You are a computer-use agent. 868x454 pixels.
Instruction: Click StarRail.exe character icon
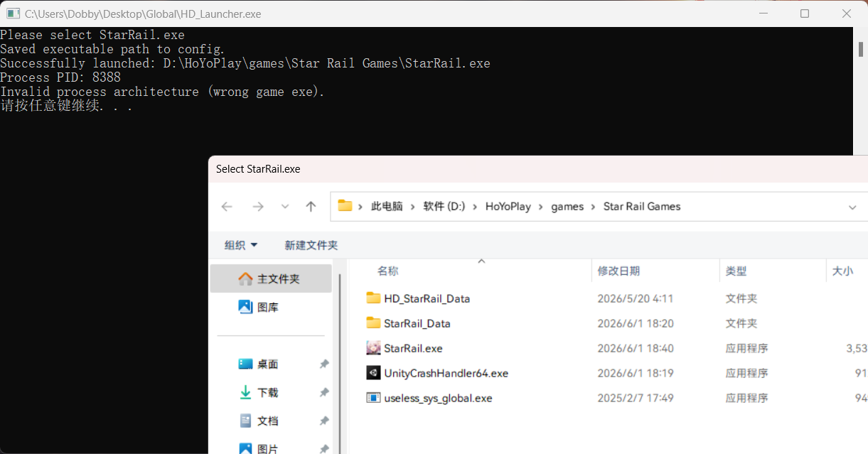[373, 347]
